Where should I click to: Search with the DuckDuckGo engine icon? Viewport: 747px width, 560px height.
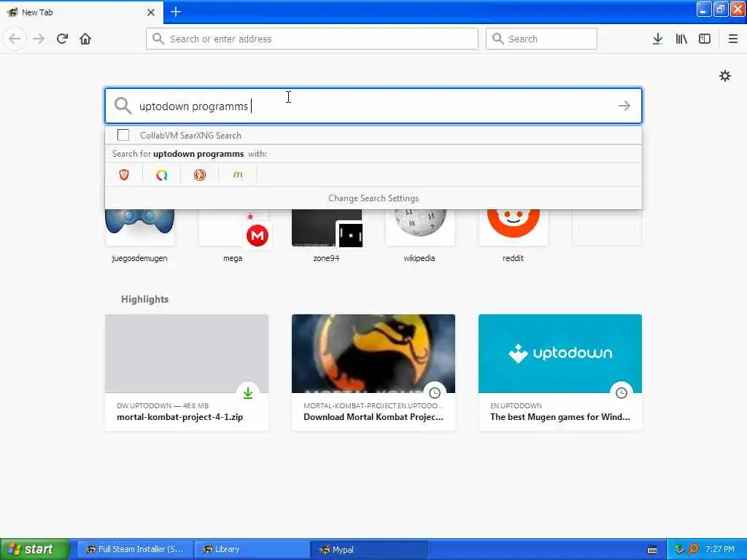[x=200, y=175]
